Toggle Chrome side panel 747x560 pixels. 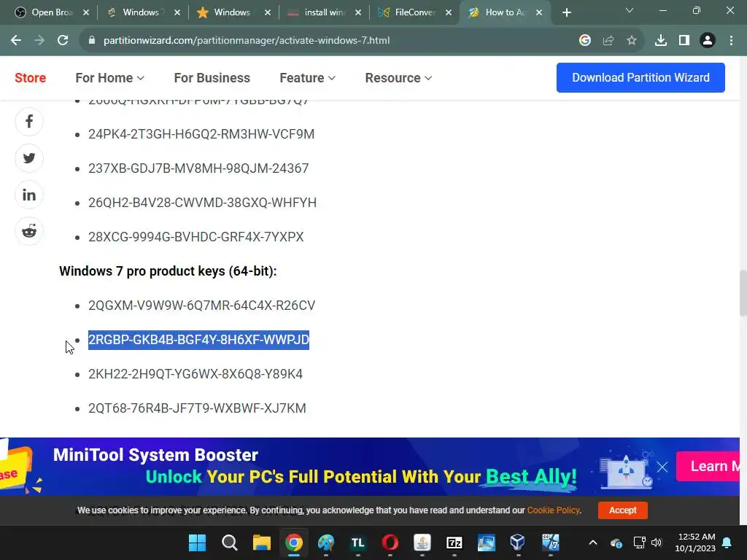point(684,41)
